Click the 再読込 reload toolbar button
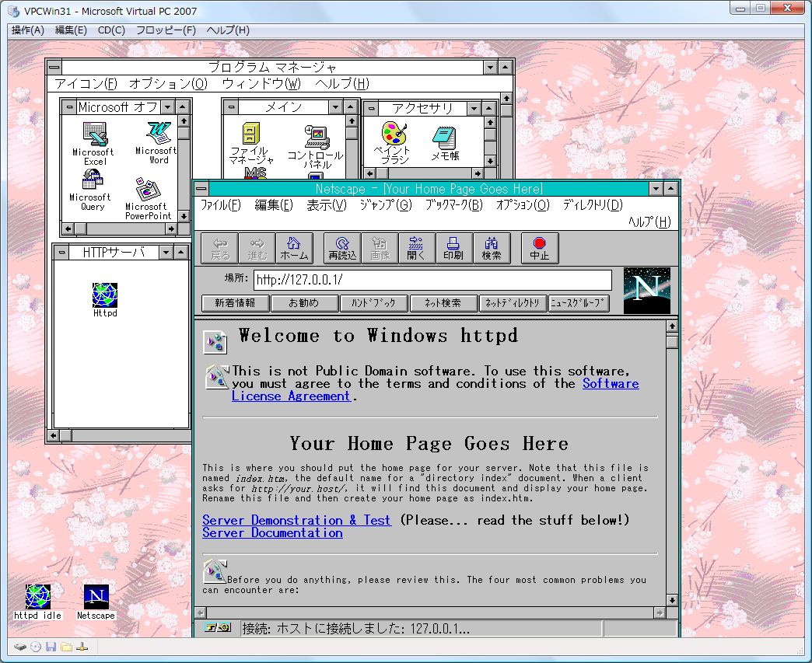812x663 pixels. point(342,249)
